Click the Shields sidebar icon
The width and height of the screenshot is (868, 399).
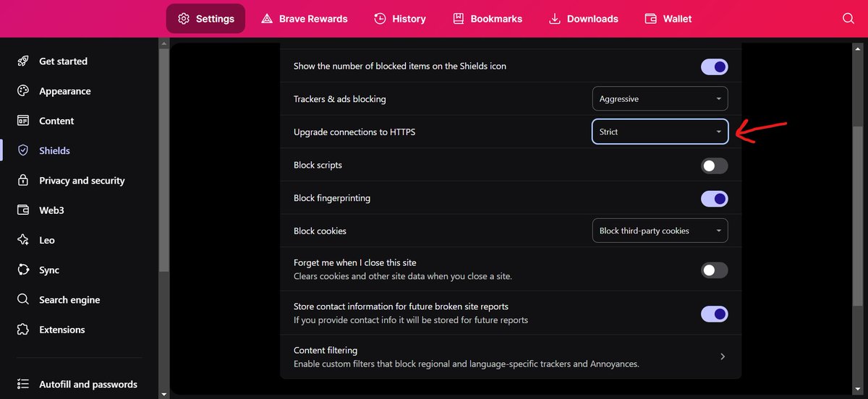23,150
